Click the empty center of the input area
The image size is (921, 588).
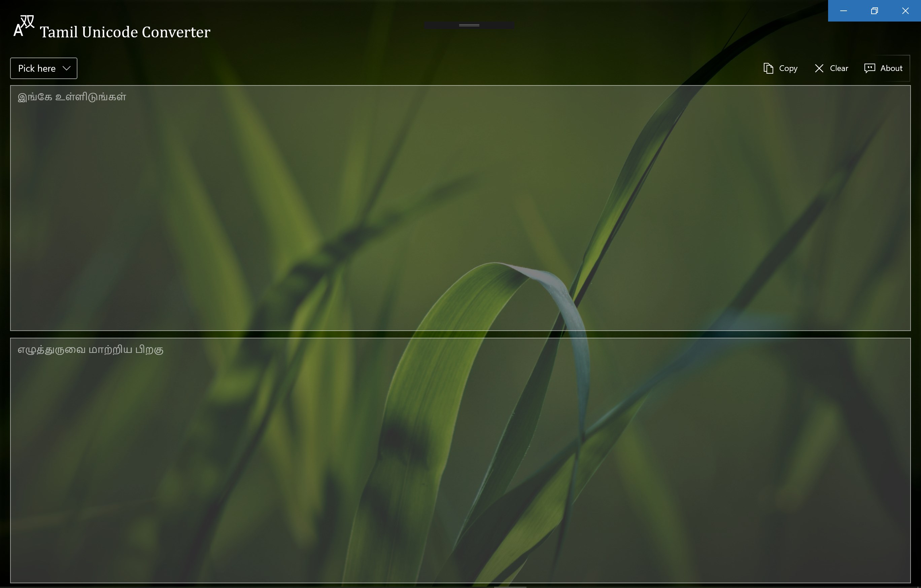click(460, 208)
